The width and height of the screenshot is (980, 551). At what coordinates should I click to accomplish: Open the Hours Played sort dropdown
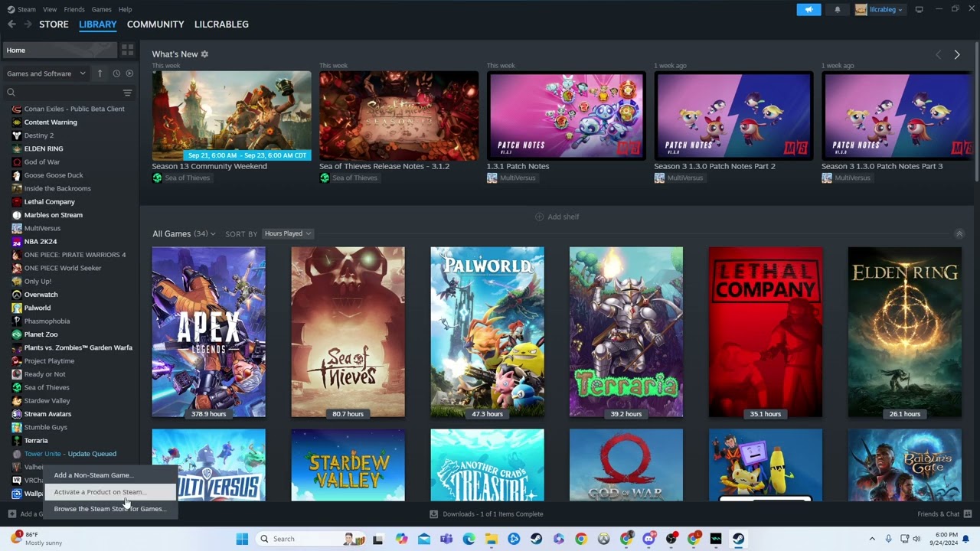tap(287, 233)
